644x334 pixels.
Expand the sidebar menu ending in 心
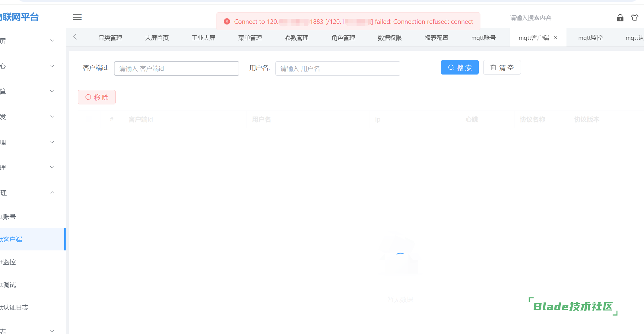point(33,66)
